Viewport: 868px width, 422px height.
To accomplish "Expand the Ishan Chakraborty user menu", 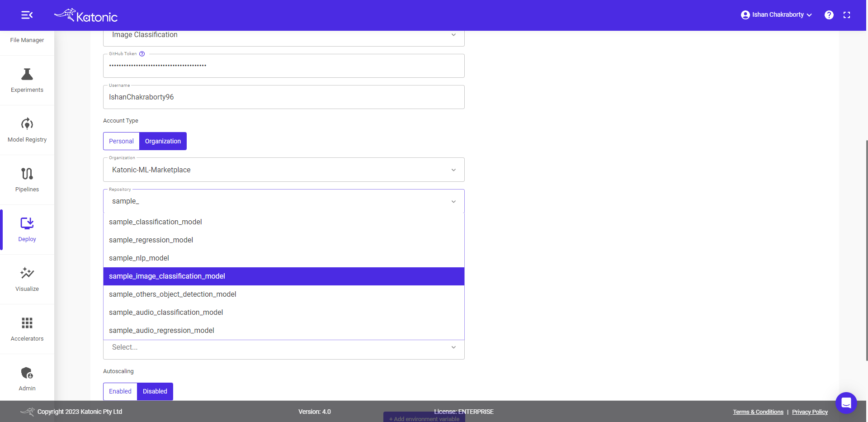I will pyautogui.click(x=777, y=15).
